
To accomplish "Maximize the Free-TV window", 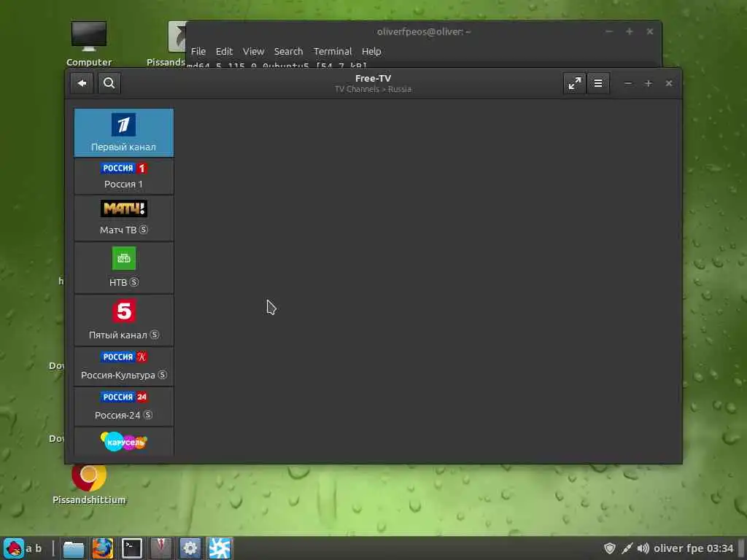I will [x=649, y=83].
